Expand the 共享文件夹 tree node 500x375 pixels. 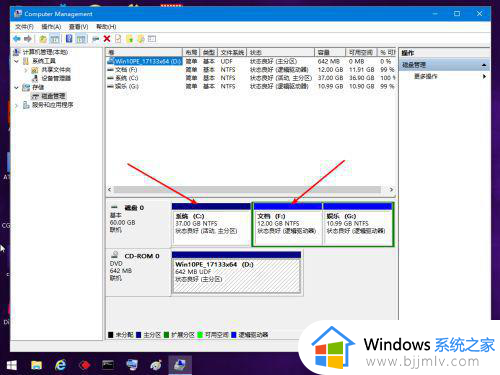click(x=26, y=70)
